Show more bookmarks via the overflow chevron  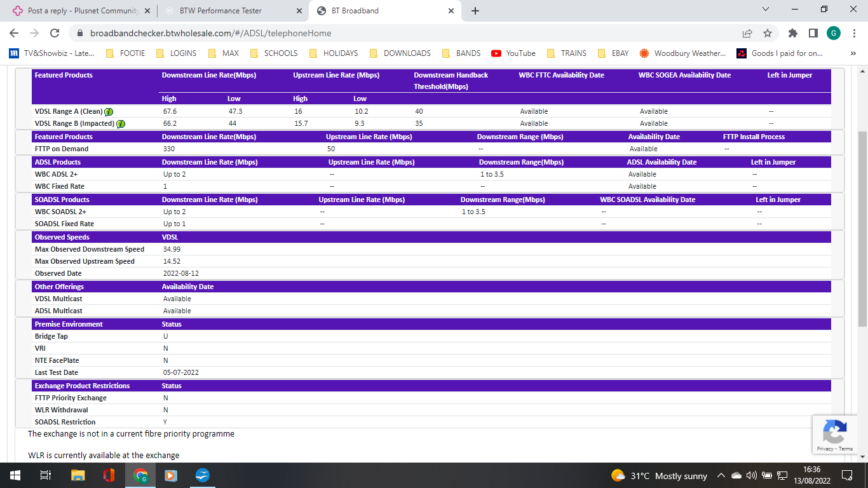click(x=853, y=53)
